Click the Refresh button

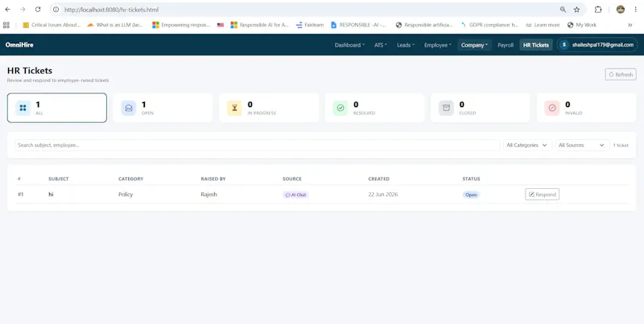621,75
